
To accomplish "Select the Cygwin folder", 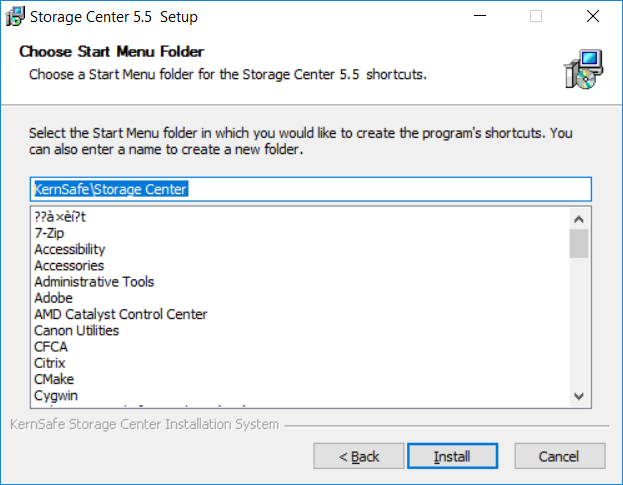I will [56, 396].
